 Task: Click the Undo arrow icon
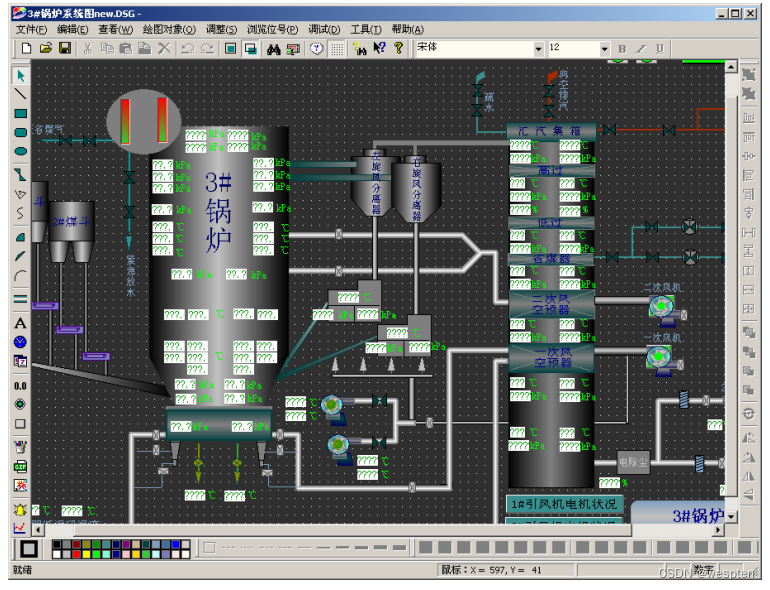[x=188, y=48]
